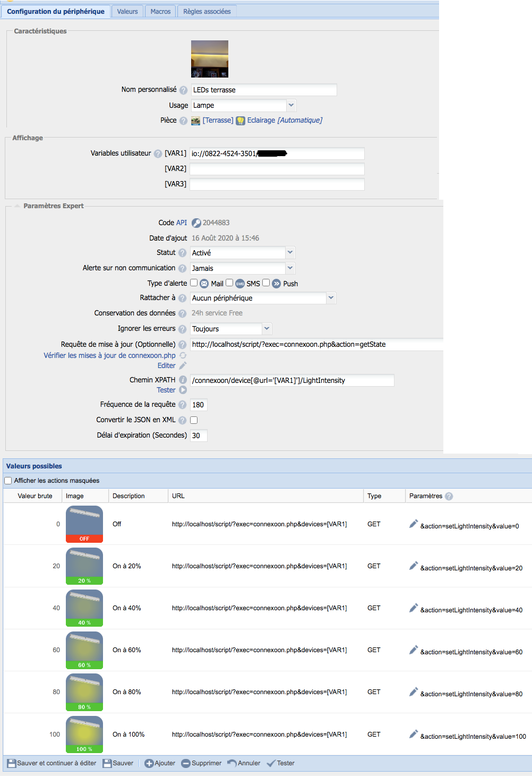Click the Editer pencil icon
Screen dimensions: 532x777
pos(183,366)
